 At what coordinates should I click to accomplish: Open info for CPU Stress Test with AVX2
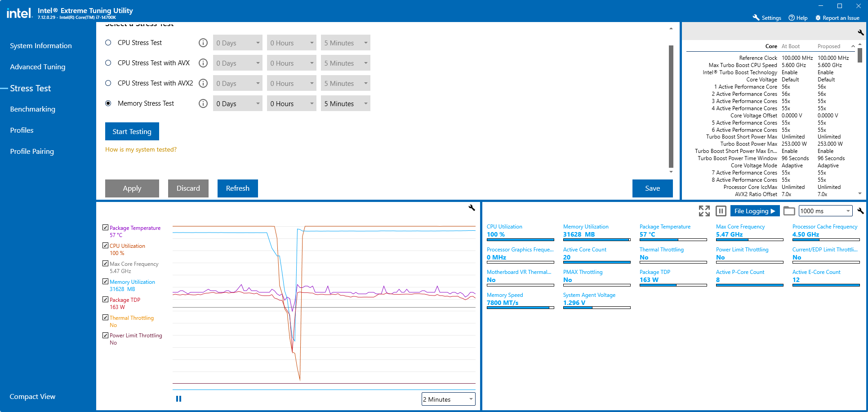point(203,83)
